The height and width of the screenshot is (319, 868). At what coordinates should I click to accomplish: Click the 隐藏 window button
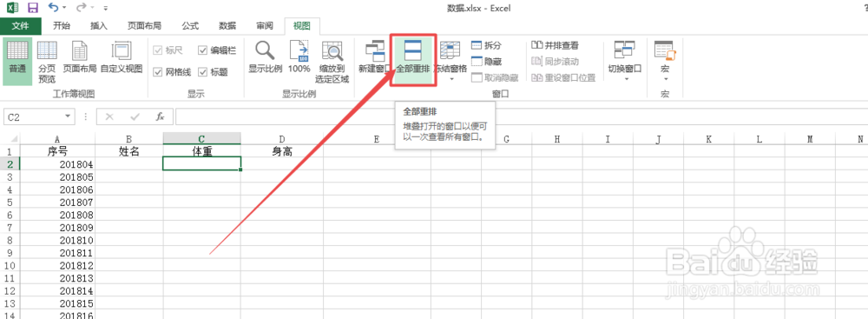486,61
